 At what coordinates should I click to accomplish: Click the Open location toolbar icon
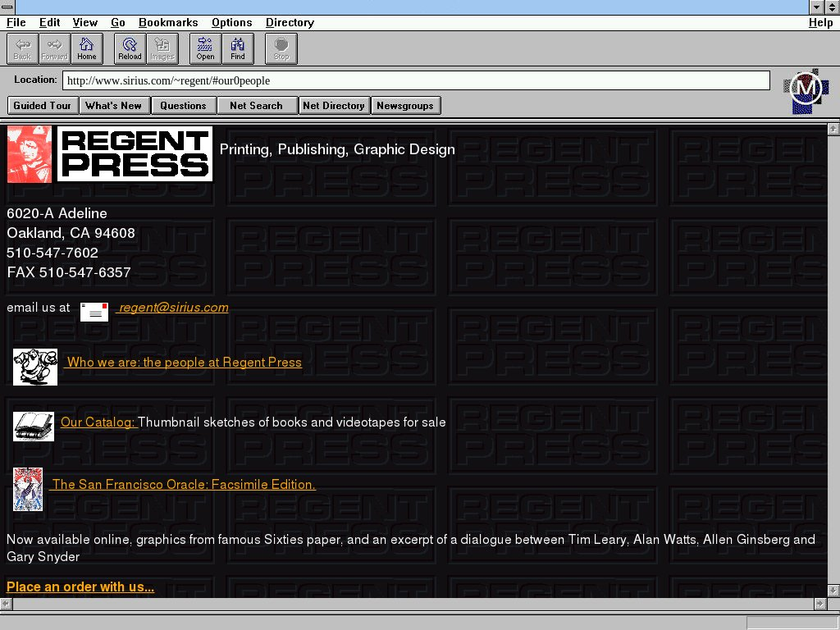[205, 48]
